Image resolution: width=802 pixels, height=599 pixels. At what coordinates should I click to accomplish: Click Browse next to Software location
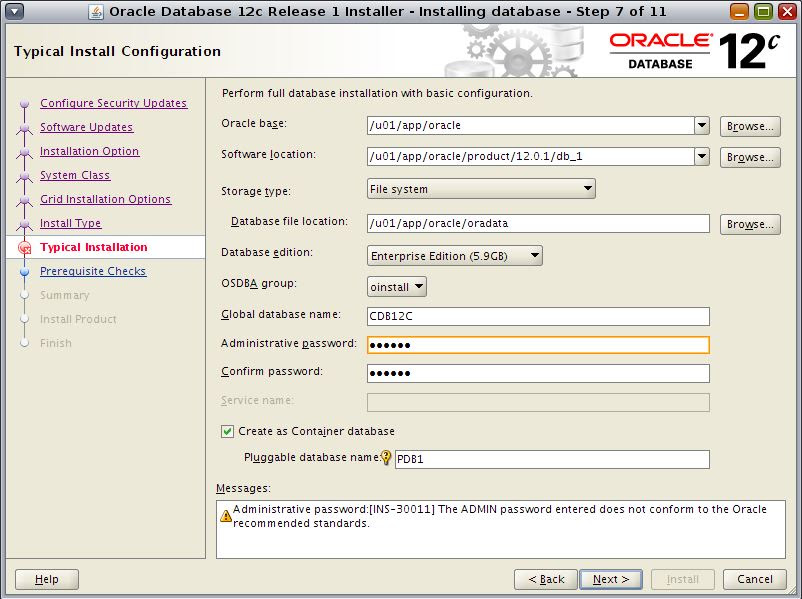(x=750, y=157)
